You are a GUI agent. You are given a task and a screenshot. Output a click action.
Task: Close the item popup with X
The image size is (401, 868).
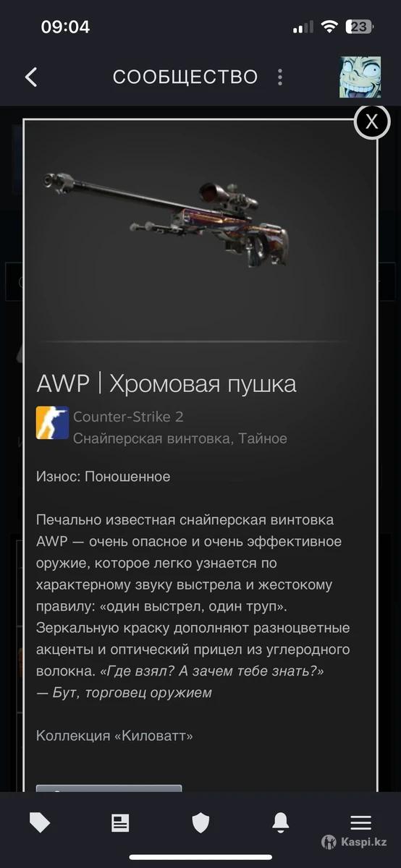click(371, 122)
